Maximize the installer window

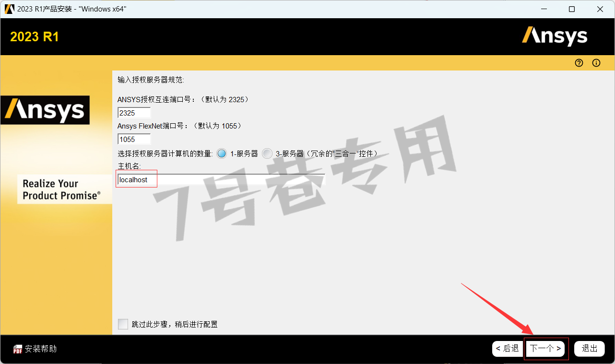point(572,9)
